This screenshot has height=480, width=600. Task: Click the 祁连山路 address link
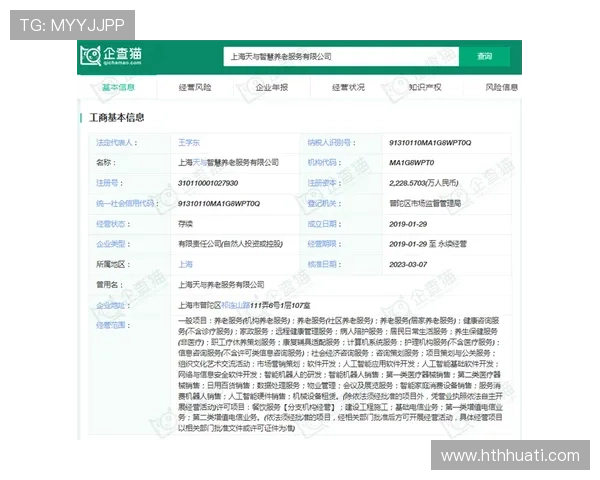coord(236,305)
